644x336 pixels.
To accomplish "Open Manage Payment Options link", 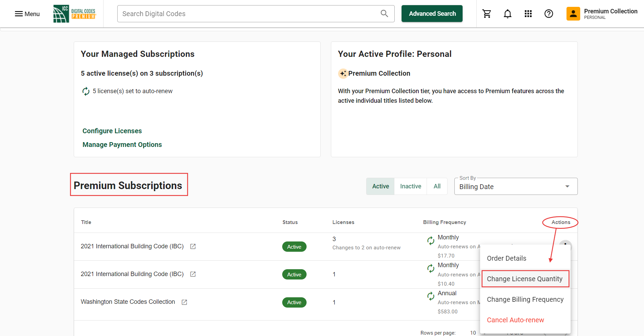I will [122, 145].
